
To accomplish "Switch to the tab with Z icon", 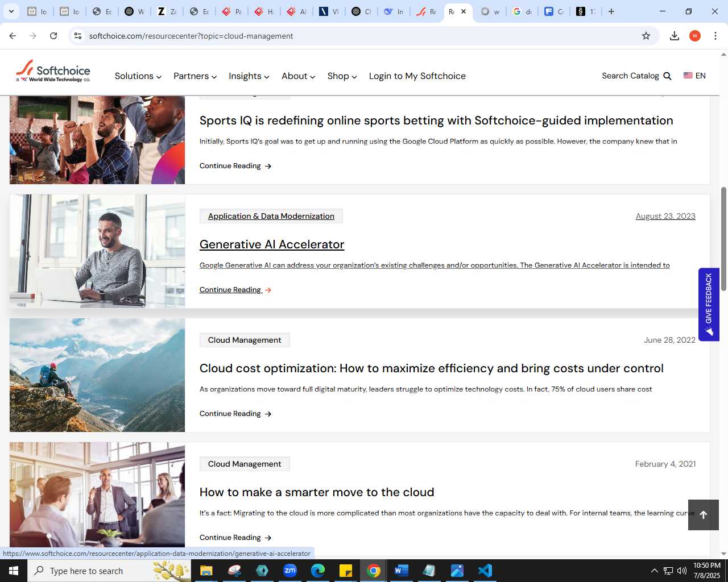I will (167, 11).
